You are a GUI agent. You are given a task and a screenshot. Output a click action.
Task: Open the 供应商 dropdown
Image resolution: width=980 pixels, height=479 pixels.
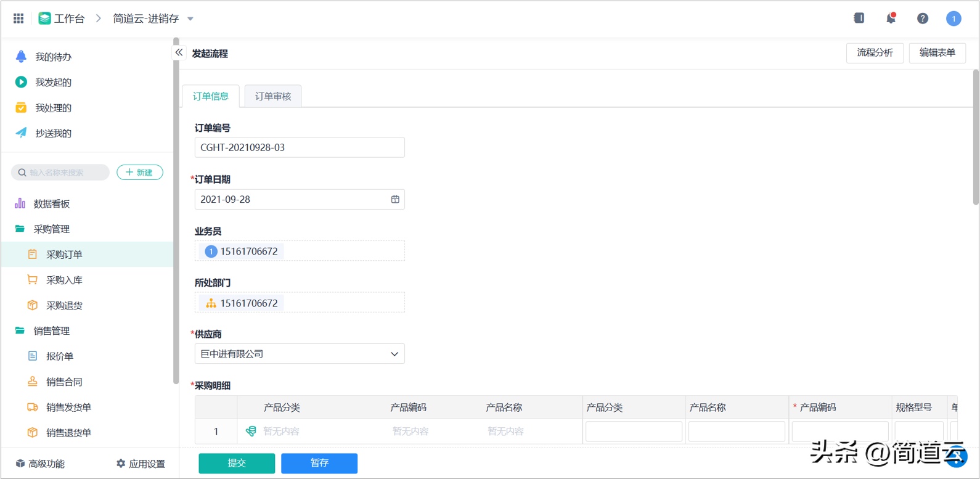point(300,354)
